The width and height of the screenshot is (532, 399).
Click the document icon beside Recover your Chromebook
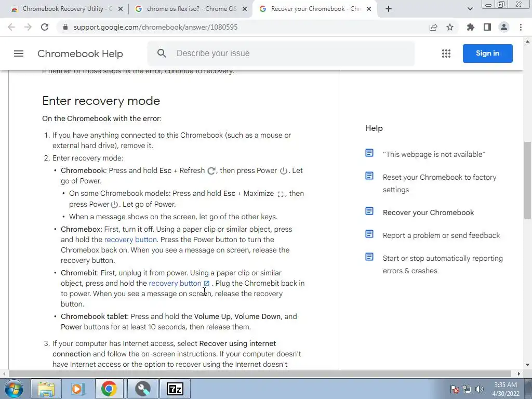369,211
